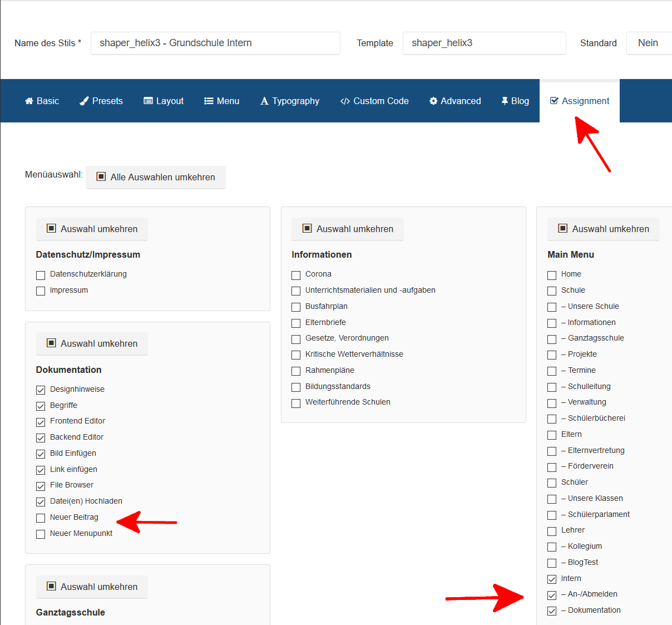
Task: Click the gear icon beside Advanced
Action: click(x=433, y=101)
